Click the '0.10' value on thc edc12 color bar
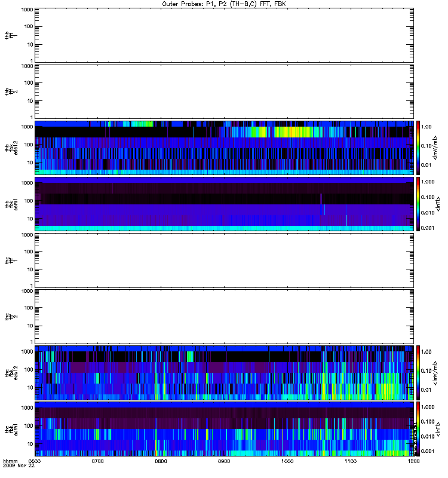This screenshot has width=448, height=478. click(x=426, y=370)
